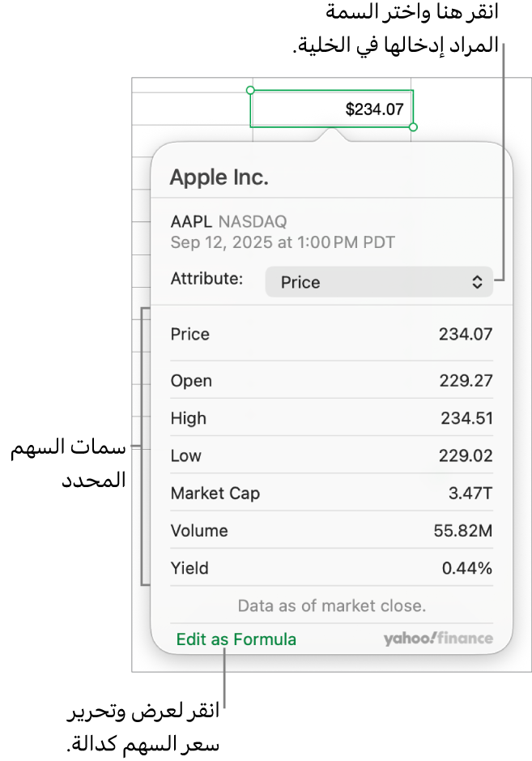532x761 pixels.
Task: Click the cell containing $234.07
Action: coord(332,108)
